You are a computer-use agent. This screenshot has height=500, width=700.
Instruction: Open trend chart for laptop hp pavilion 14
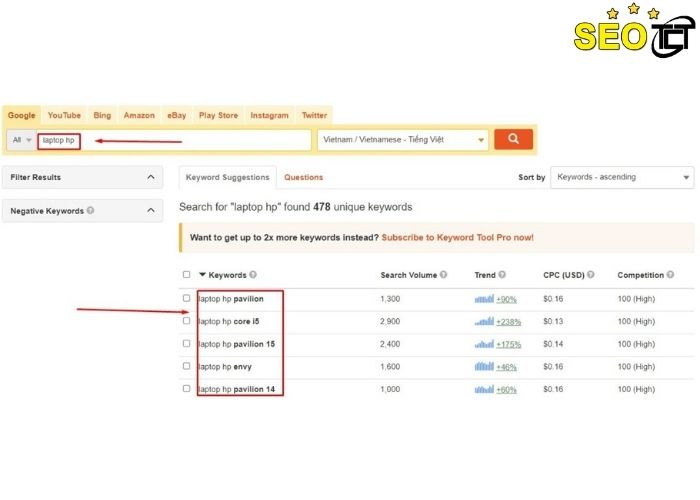pos(484,389)
